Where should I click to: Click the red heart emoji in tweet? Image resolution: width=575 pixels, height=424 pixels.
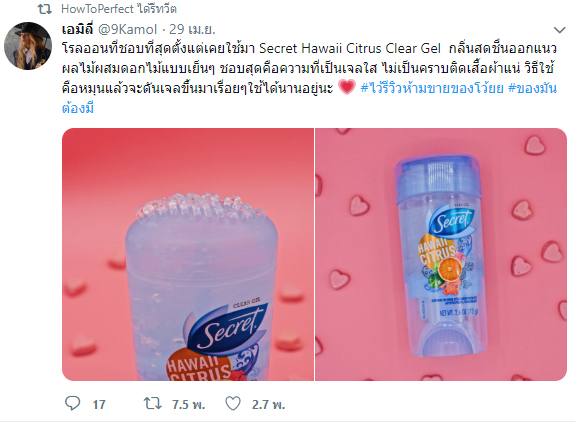pyautogui.click(x=347, y=87)
